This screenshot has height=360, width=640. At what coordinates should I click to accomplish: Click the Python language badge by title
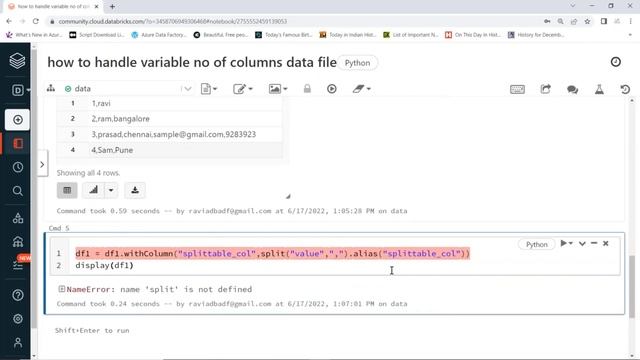[358, 63]
